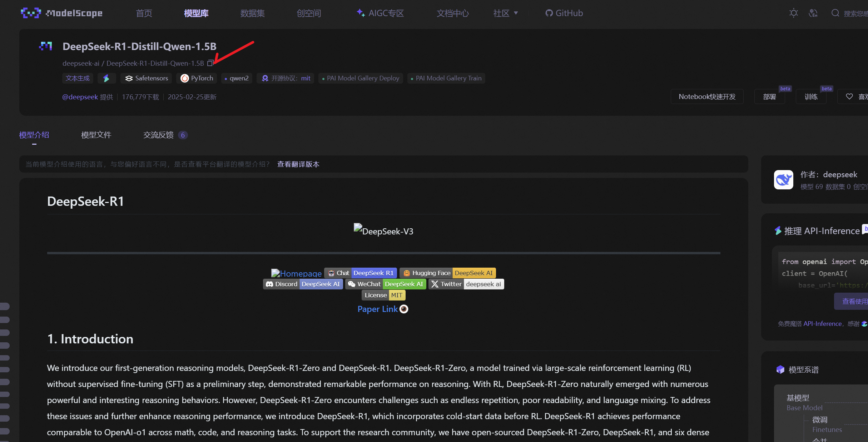The image size is (868, 442).
Task: Open the Twitter deepseek ai badge
Action: coord(466,284)
